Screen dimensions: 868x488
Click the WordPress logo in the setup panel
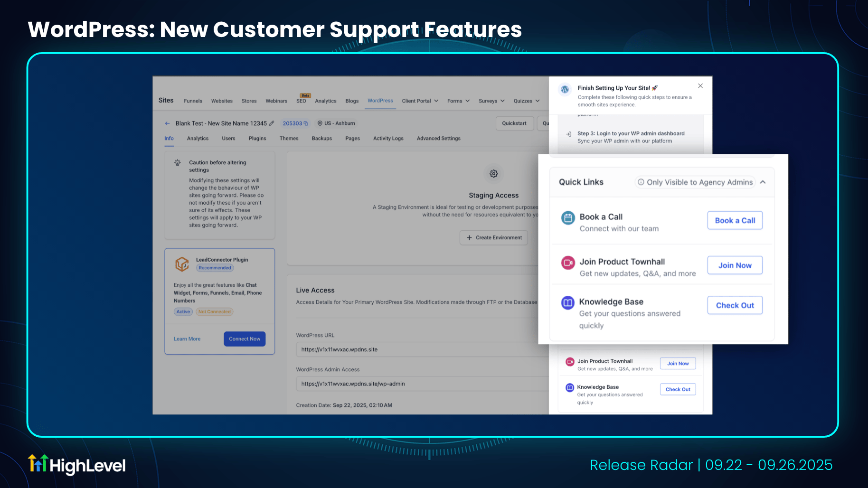(x=565, y=89)
